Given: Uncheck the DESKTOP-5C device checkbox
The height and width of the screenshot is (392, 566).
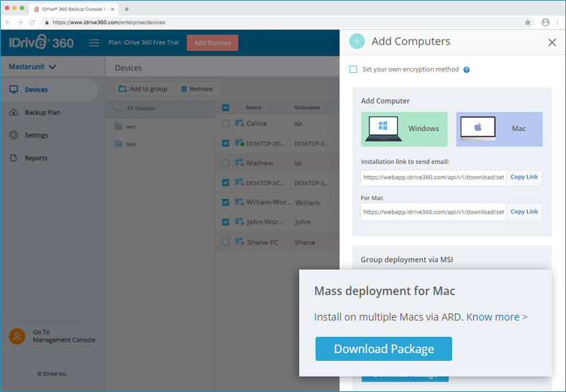Looking at the screenshot, I should click(226, 183).
